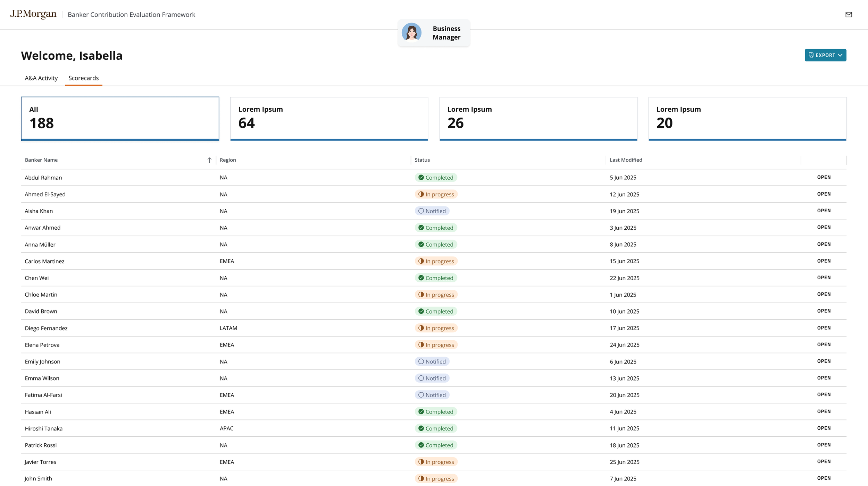Click OPEN for Anna Müller
This screenshot has height=486, width=868.
[x=824, y=244]
